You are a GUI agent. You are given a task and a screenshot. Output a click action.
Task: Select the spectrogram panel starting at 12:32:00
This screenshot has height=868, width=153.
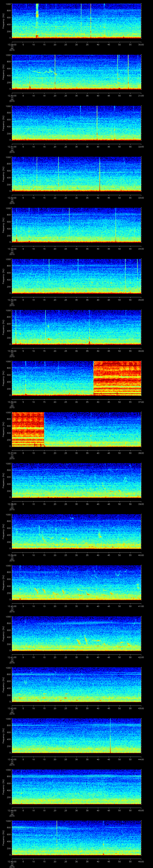click(76, 174)
